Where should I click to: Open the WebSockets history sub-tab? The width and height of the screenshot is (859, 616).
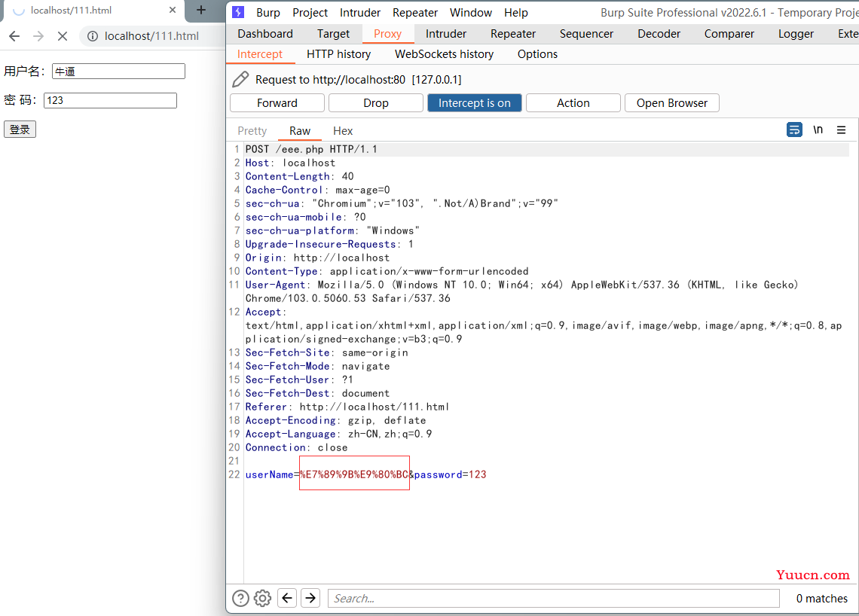coord(444,54)
